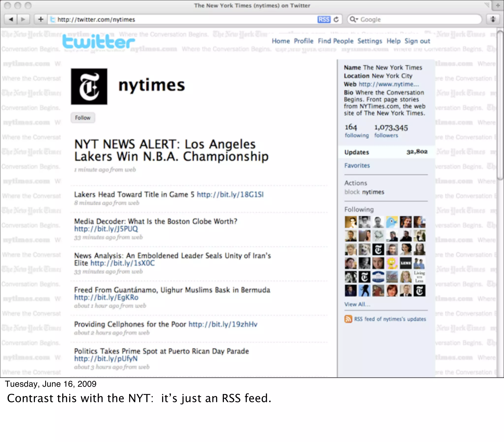Click the '1 minute ago' tweet timestamp
The width and height of the screenshot is (504, 442).
[x=105, y=170]
